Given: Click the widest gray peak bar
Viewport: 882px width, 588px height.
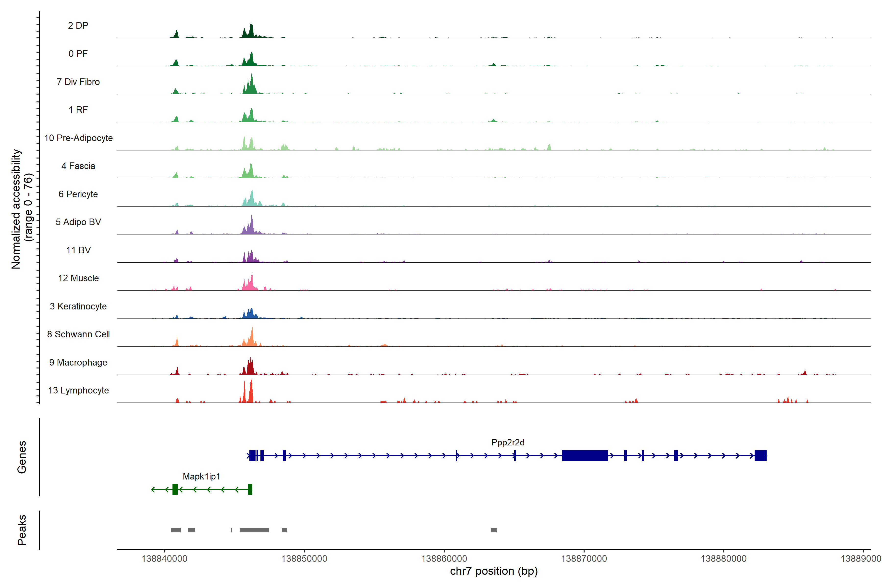Looking at the screenshot, I should (254, 530).
